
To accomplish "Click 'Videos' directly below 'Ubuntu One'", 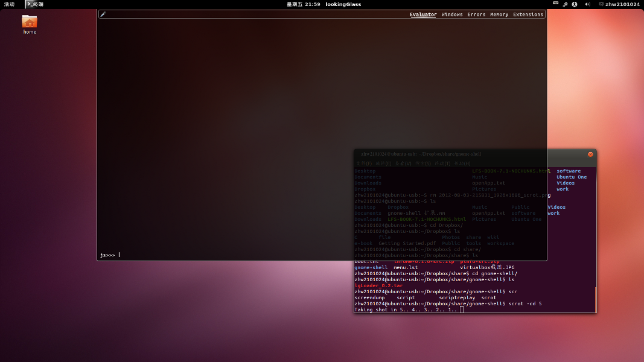I will pyautogui.click(x=565, y=183).
